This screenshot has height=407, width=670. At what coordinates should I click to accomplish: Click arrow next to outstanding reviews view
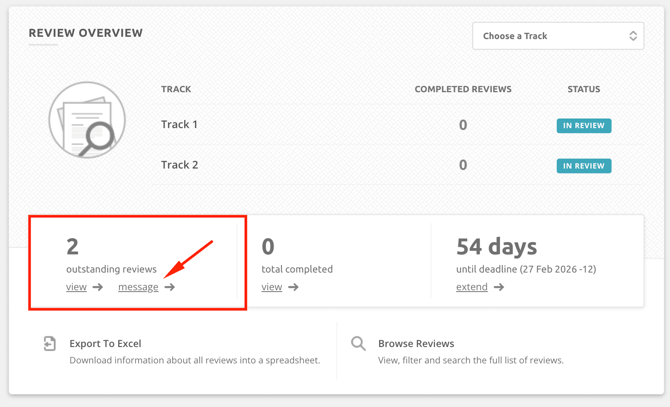pyautogui.click(x=97, y=287)
